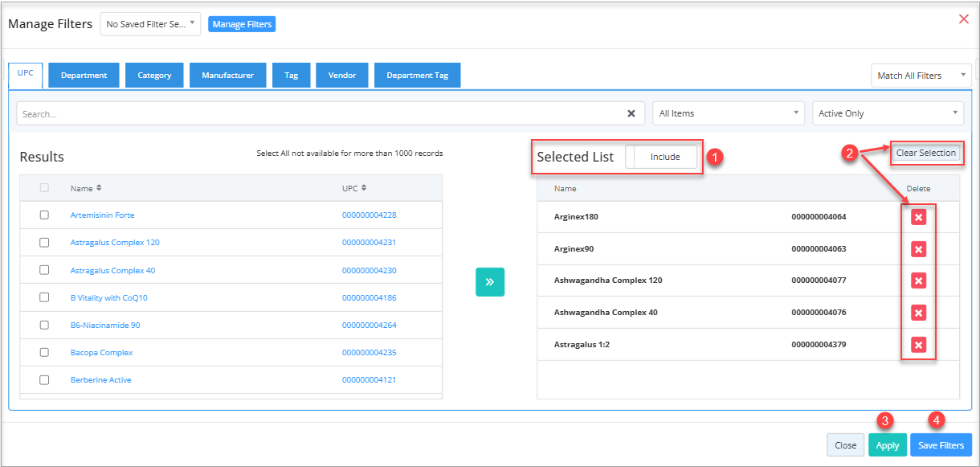Click the Clear Selection button
The width and height of the screenshot is (980, 467).
(x=926, y=153)
